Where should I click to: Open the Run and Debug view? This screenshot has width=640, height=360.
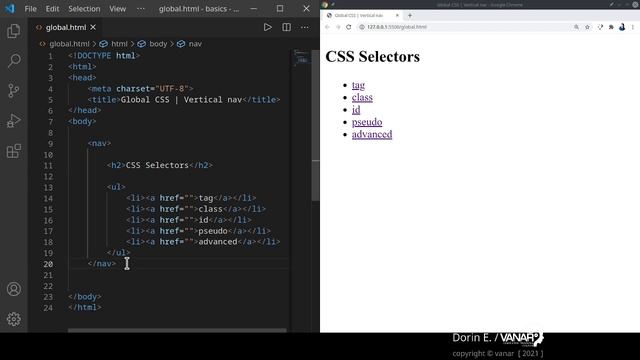tap(13, 121)
